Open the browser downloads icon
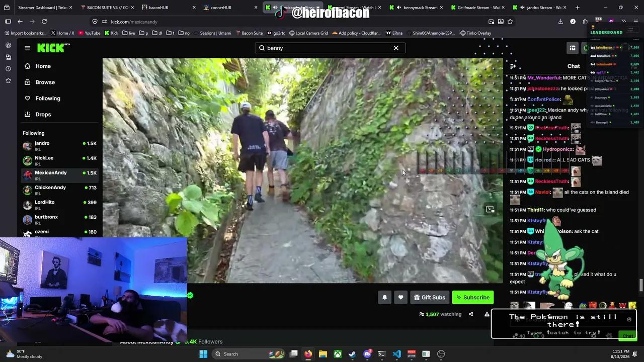 (x=560, y=22)
